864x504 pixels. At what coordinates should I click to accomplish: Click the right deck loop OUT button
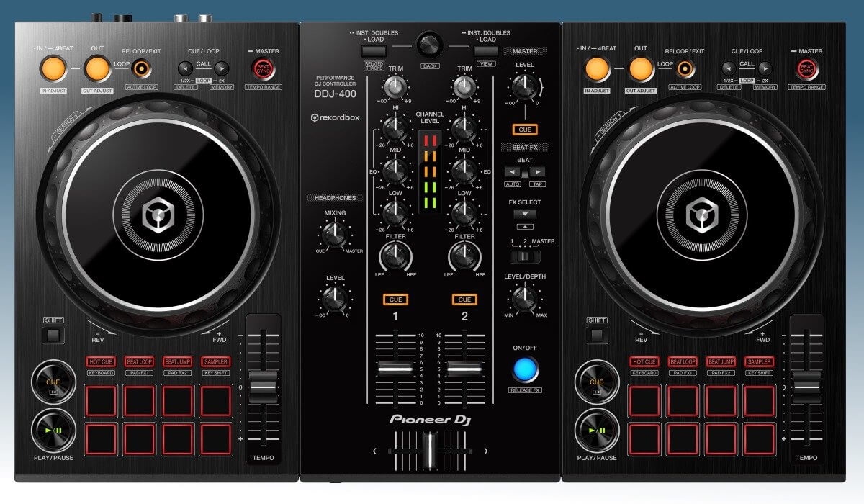(x=640, y=68)
